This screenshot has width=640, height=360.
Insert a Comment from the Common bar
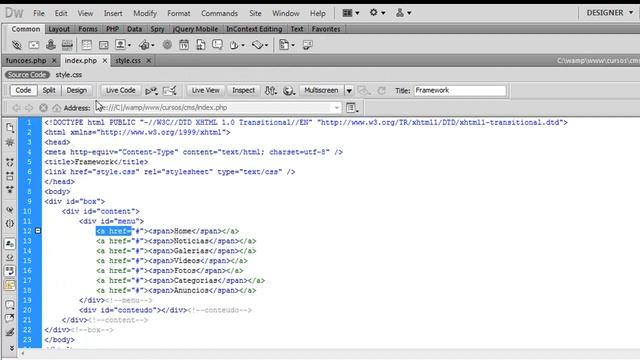[x=218, y=45]
